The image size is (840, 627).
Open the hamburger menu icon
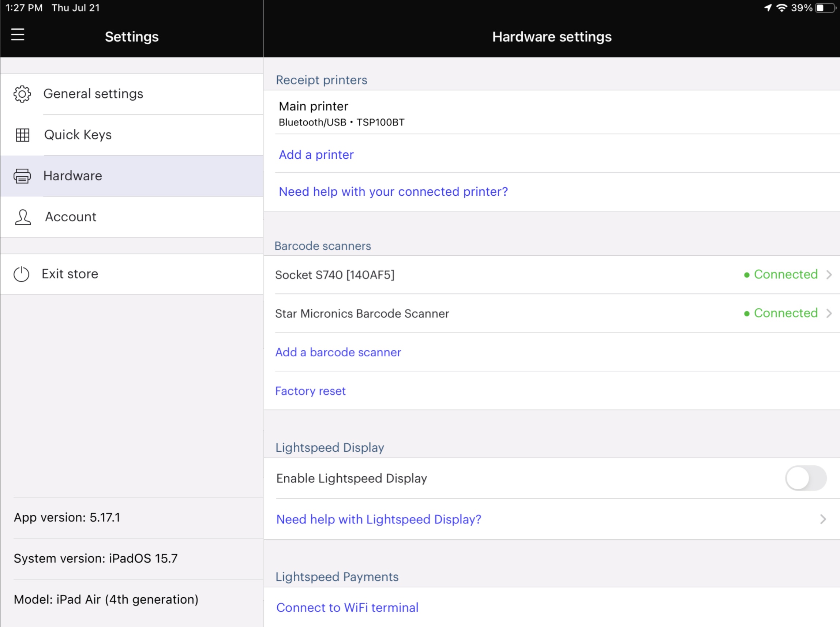click(18, 34)
